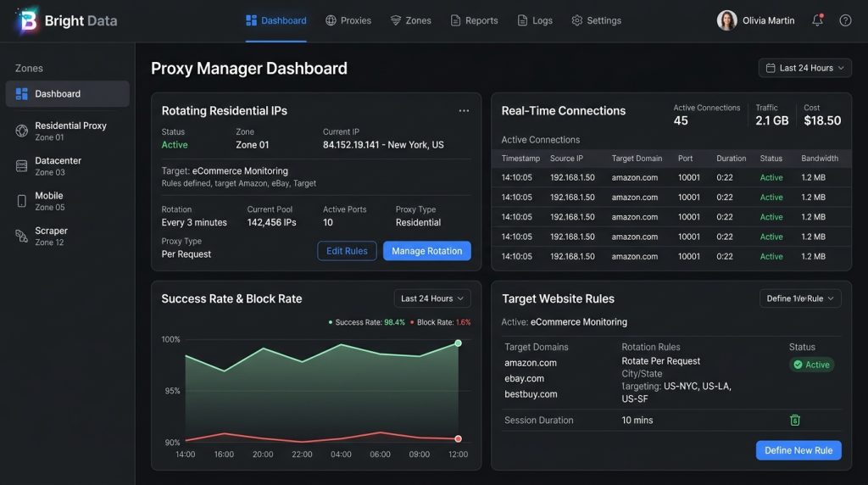Open the notifications bell
The width and height of the screenshot is (868, 485).
pyautogui.click(x=818, y=20)
